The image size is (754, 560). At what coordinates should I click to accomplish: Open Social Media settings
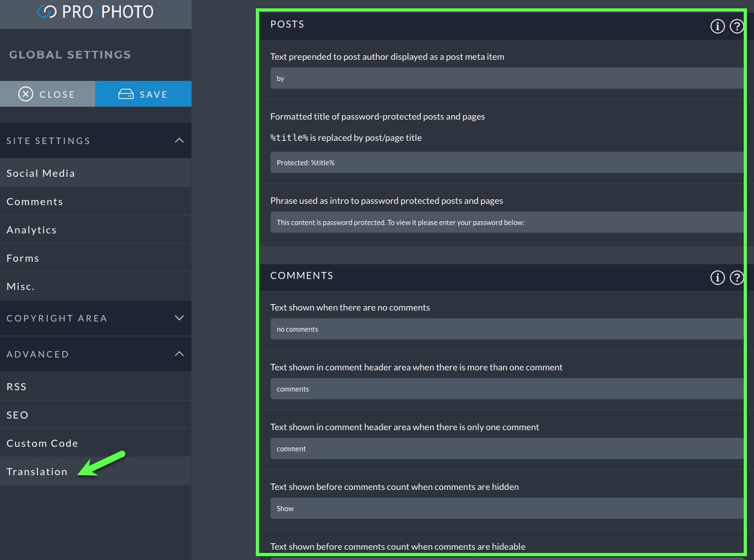point(96,173)
